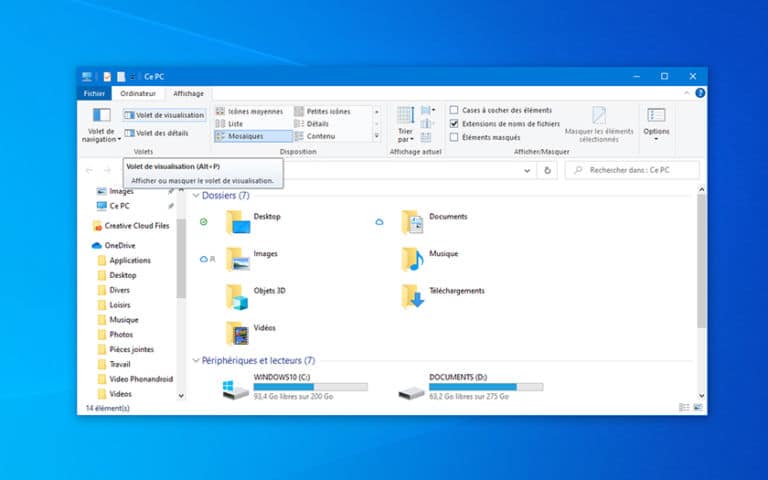Screen dimensions: 768x480
Task: Open the Fichier menu
Action: point(94,93)
